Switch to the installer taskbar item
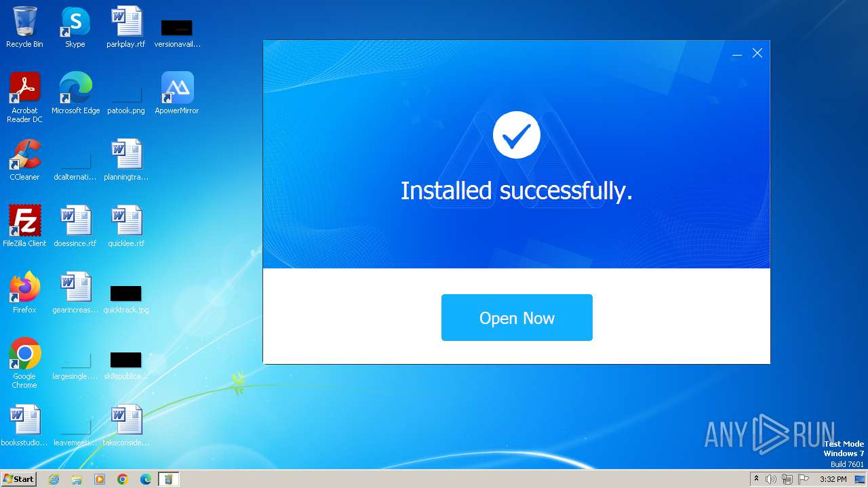 click(168, 479)
